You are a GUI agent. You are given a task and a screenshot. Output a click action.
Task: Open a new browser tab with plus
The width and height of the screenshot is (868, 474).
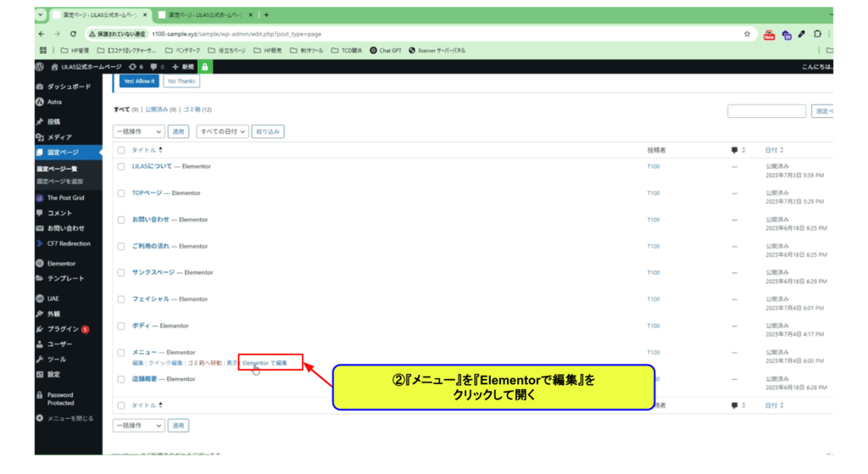[x=266, y=15]
